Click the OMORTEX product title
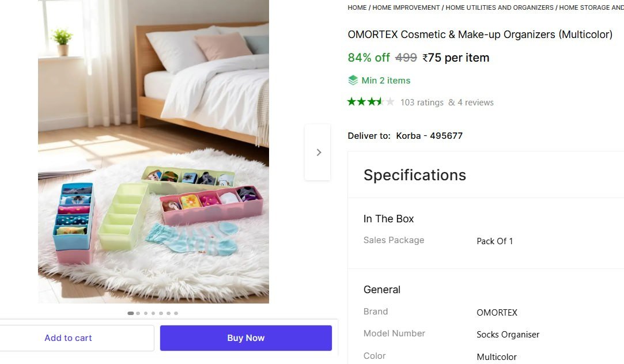Image resolution: width=624 pixels, height=364 pixels. (480, 35)
